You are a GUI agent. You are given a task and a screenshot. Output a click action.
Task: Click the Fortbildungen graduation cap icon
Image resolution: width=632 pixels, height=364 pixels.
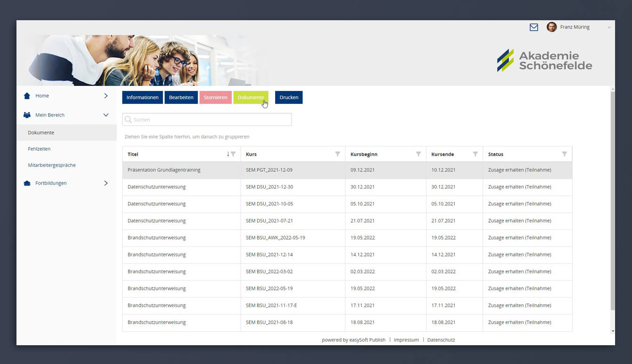coord(27,183)
